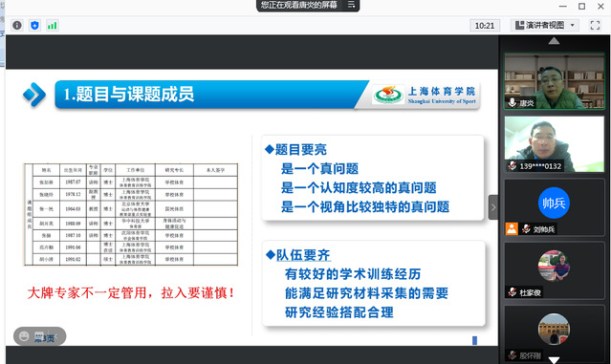Click the muted microphone for 139****0132
This screenshot has width=611, height=364.
tap(512, 166)
